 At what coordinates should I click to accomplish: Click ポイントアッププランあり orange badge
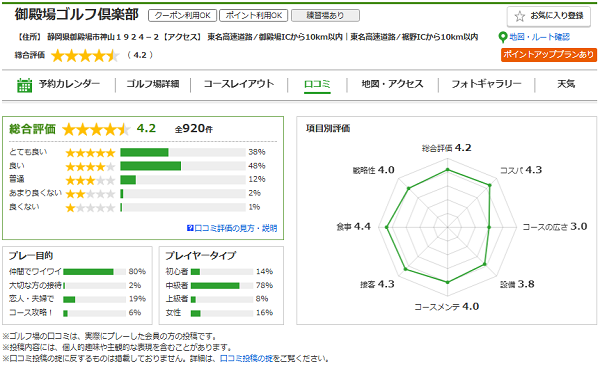(548, 55)
